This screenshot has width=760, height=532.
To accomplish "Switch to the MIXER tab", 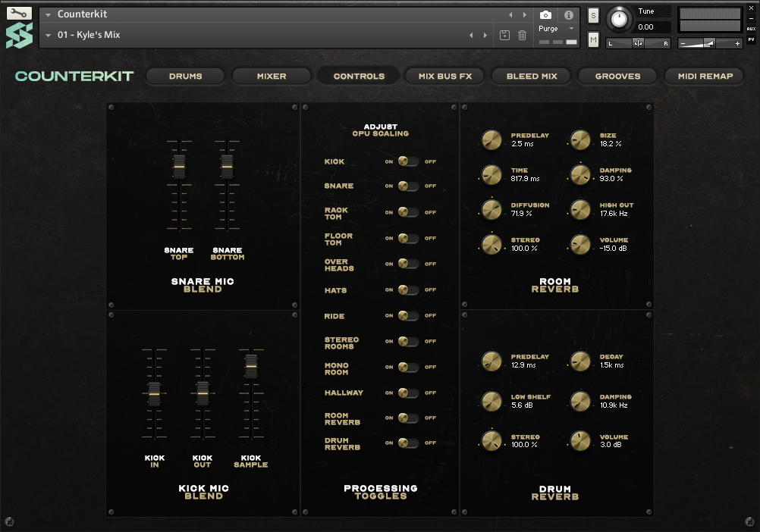I will point(272,76).
